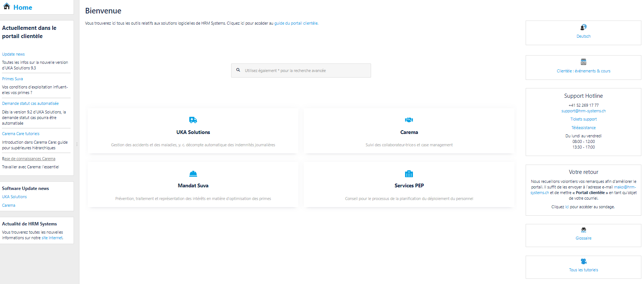Click the Software Update news heading
Image resolution: width=644 pixels, height=284 pixels.
(25, 188)
